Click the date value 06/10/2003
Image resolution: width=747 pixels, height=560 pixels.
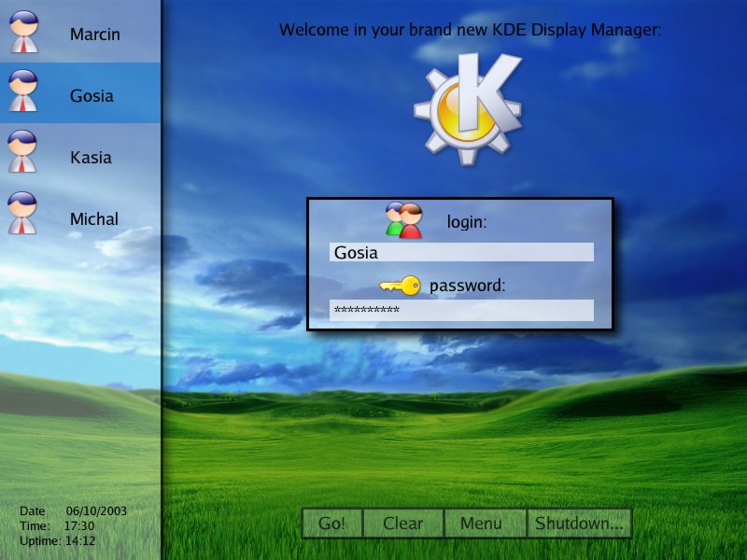tap(96, 511)
